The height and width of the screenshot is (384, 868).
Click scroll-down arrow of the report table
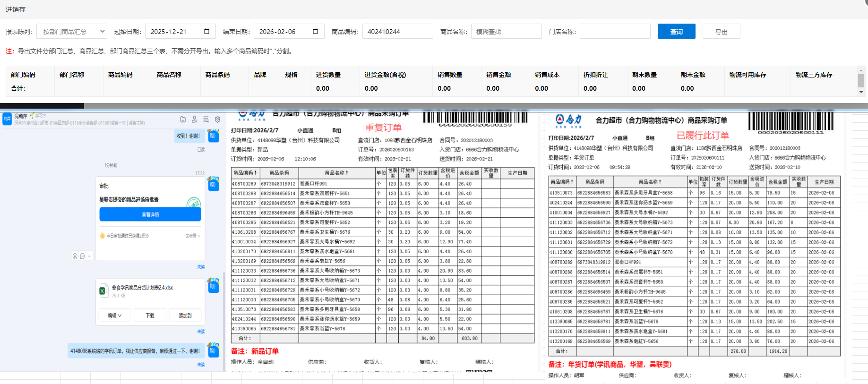click(x=861, y=92)
